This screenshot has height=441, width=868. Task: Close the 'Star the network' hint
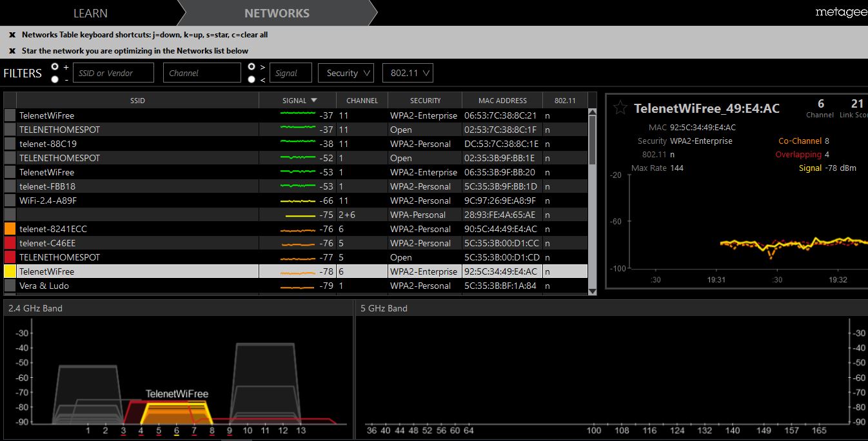[12, 51]
